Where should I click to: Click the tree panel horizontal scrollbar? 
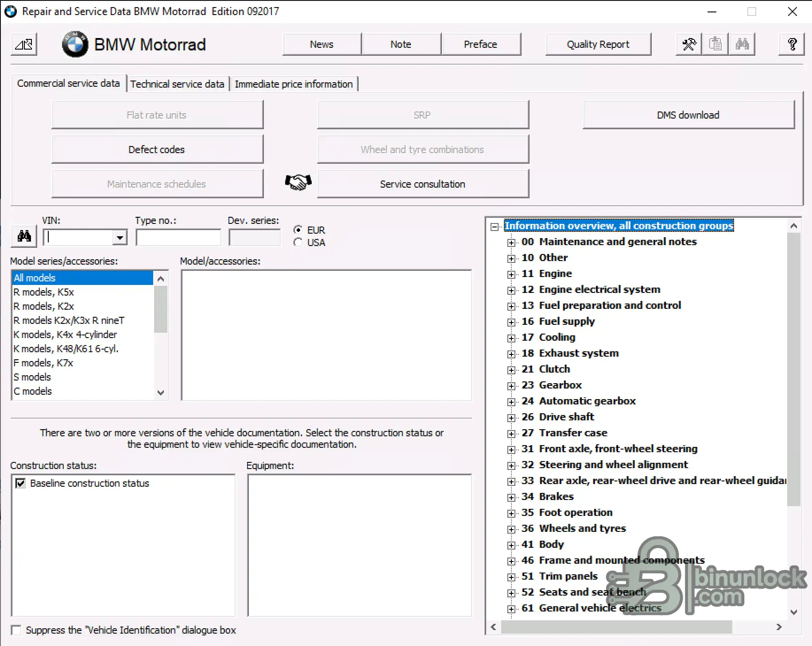tap(636, 627)
